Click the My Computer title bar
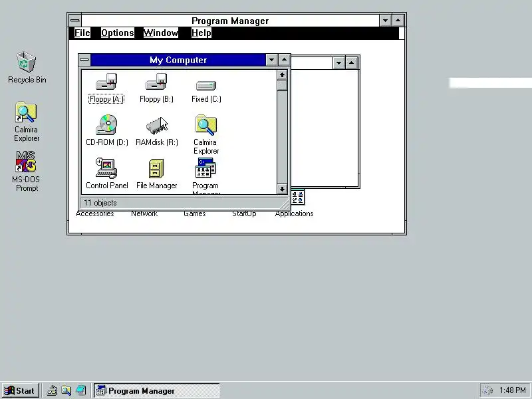The image size is (532, 399). (178, 60)
